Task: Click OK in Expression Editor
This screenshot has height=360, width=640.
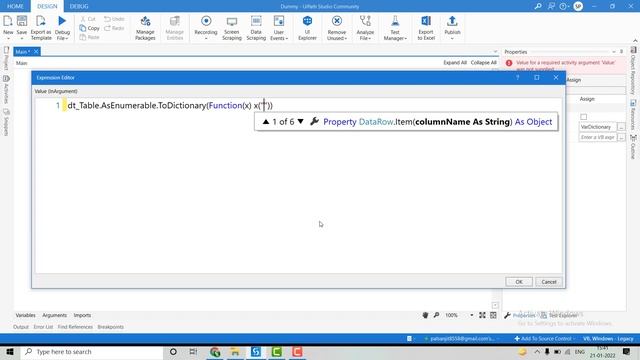Action: [519, 282]
